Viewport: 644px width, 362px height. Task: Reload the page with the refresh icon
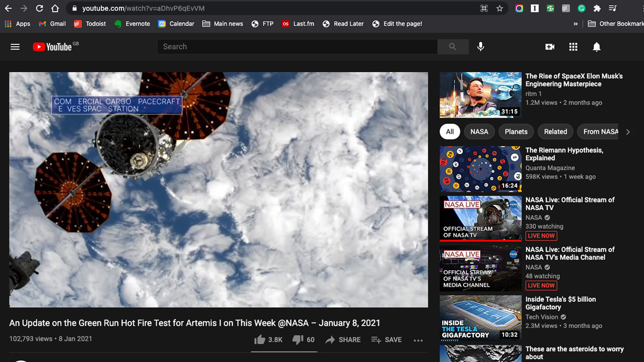[x=39, y=8]
